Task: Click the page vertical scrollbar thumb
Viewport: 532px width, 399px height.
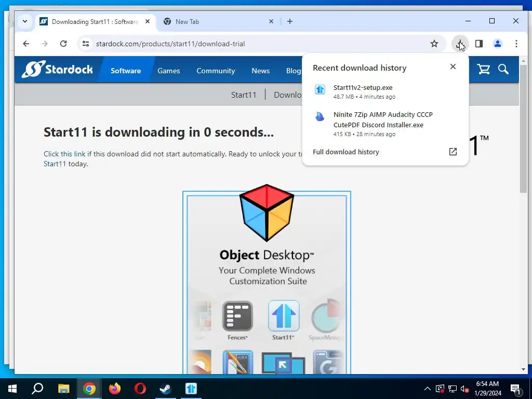Action: 523,130
